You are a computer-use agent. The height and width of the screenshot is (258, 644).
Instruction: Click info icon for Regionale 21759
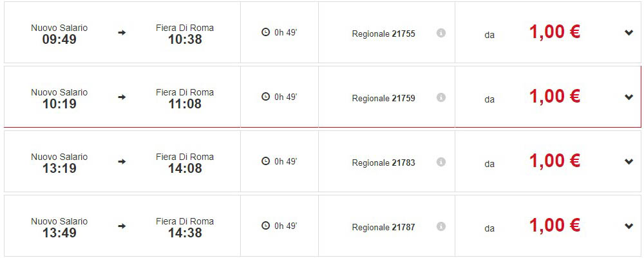click(x=441, y=97)
